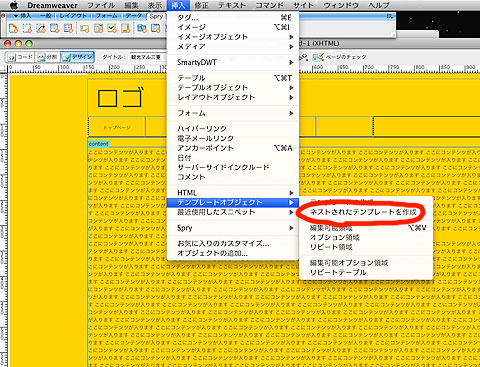Screen dimensions: 480x367
Task: Open the フォーム tab of Insert bar
Action: click(107, 16)
